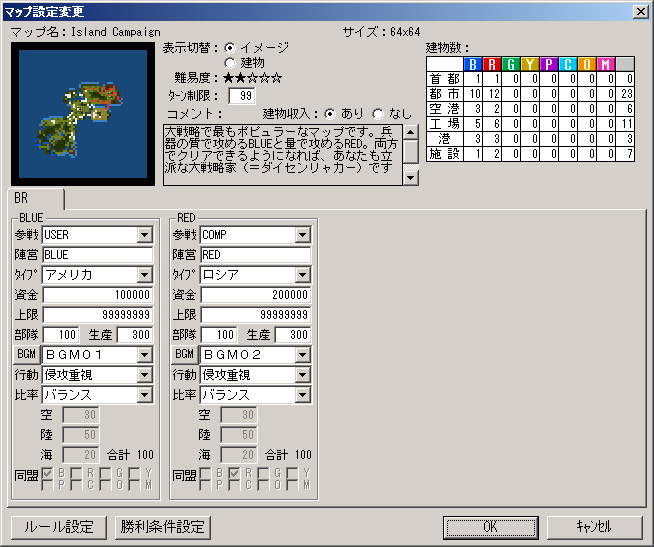Toggle RED alliance checkbox for R/C

[234, 479]
